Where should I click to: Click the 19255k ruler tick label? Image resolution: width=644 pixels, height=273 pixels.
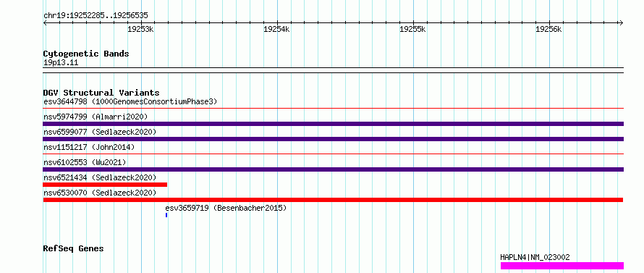point(412,29)
